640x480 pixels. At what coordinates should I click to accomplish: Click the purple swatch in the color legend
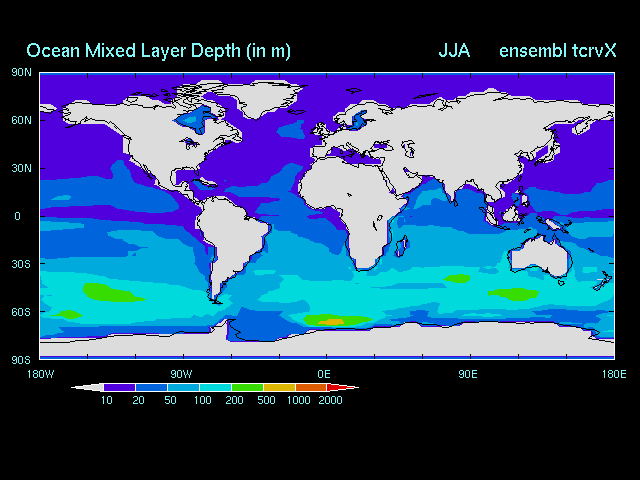(x=120, y=387)
